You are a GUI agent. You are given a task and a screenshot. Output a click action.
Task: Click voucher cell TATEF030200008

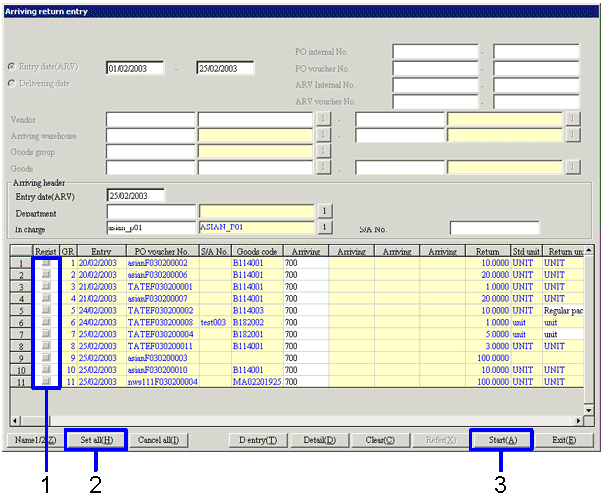pos(163,322)
